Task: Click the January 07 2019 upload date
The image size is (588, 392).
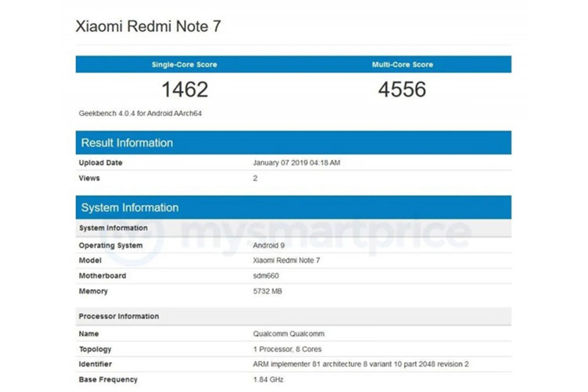Action: (x=296, y=163)
